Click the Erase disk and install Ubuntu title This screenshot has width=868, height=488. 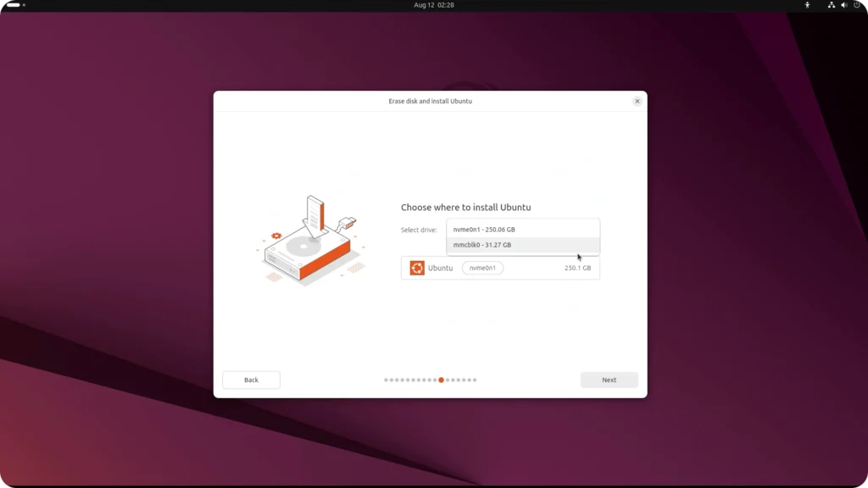pyautogui.click(x=430, y=102)
